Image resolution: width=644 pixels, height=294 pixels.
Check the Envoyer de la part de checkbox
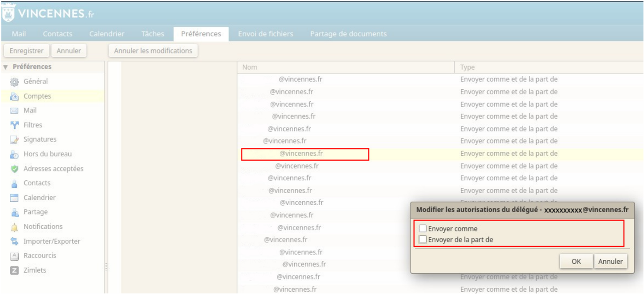click(423, 239)
